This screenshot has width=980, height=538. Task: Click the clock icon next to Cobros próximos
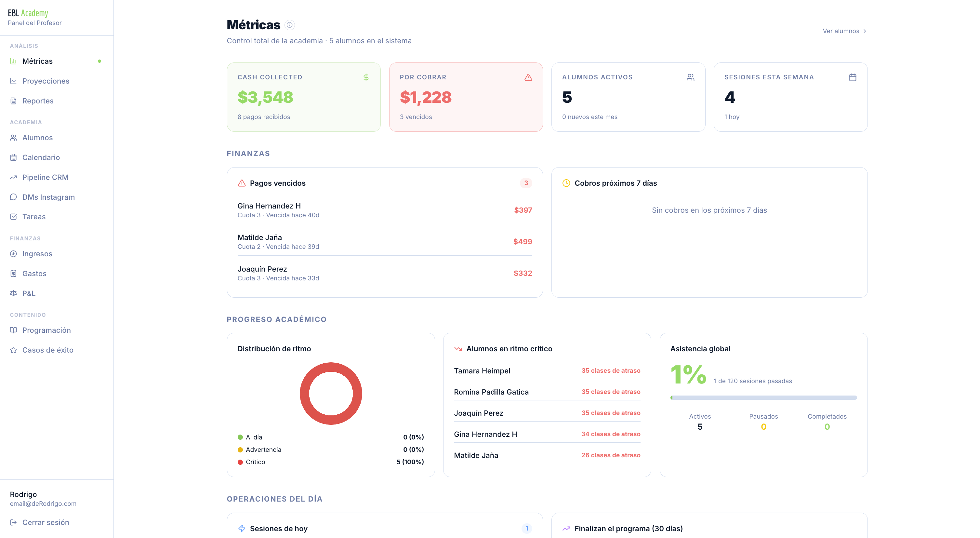coord(566,183)
